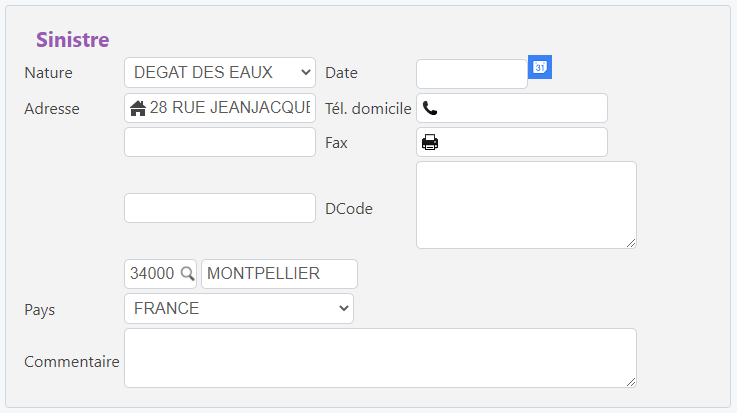Click the house icon in Adresse field
Screen dimensions: 737x413
point(138,108)
